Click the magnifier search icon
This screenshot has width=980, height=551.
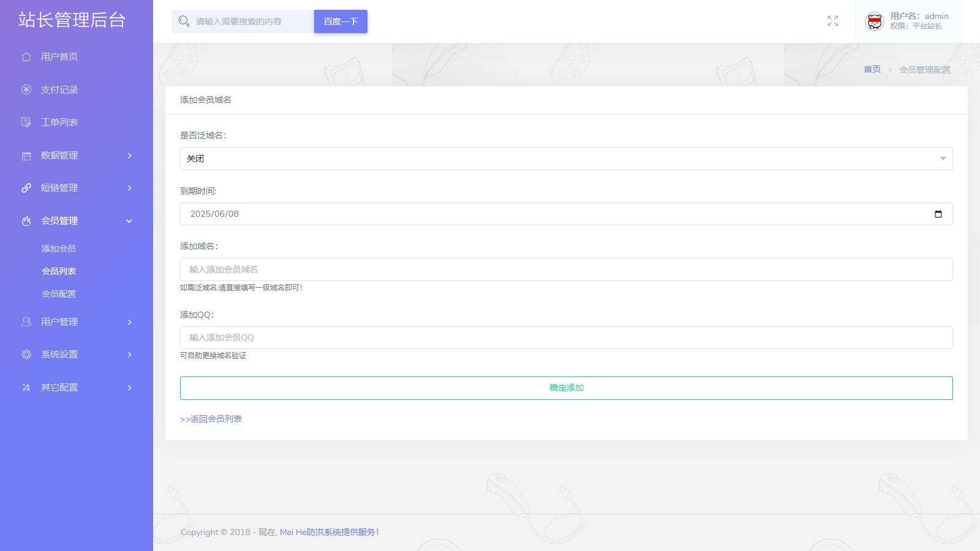pyautogui.click(x=184, y=21)
